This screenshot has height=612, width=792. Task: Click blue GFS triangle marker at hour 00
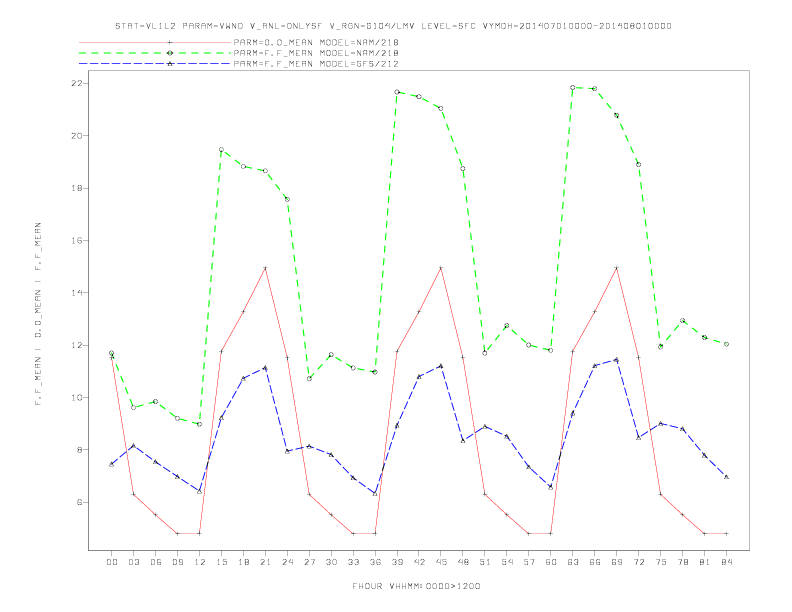(112, 464)
